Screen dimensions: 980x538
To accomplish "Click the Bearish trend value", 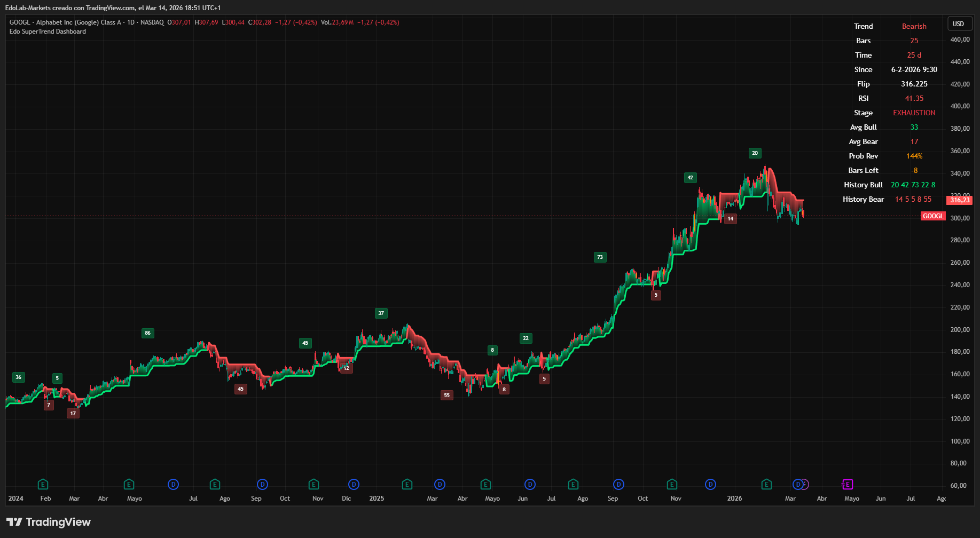I will click(914, 26).
